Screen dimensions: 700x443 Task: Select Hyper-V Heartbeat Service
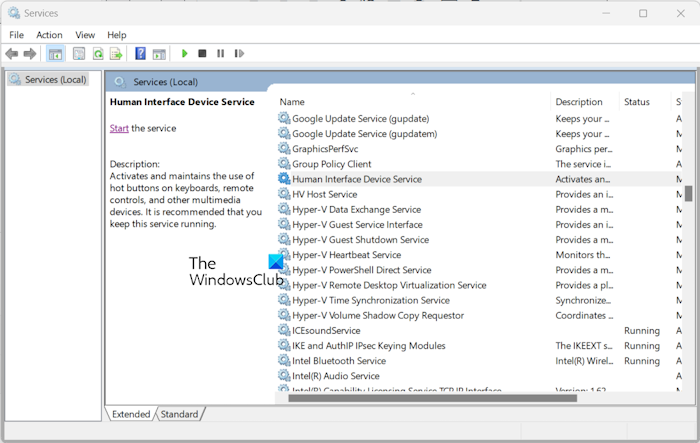point(346,255)
